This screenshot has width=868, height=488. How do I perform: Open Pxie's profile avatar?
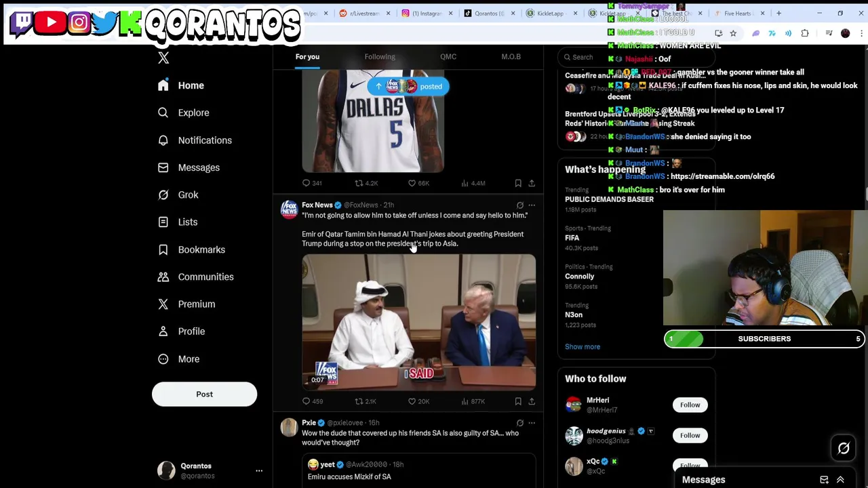point(290,427)
